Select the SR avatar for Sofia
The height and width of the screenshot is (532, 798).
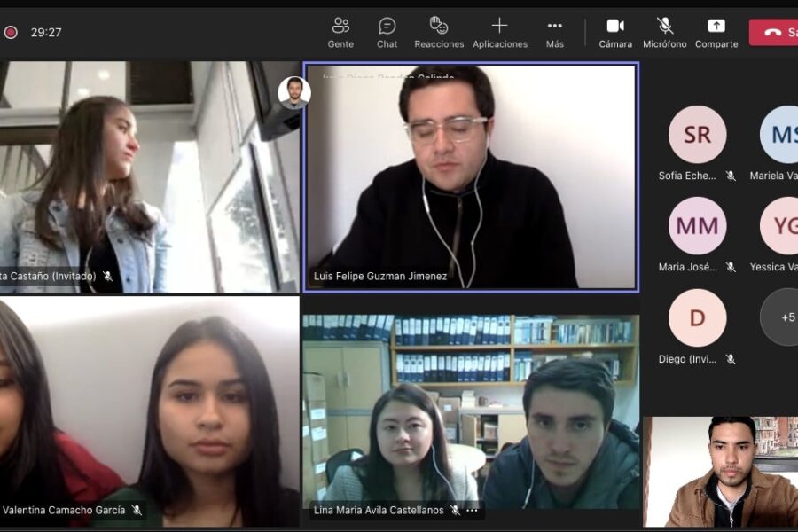click(x=697, y=135)
